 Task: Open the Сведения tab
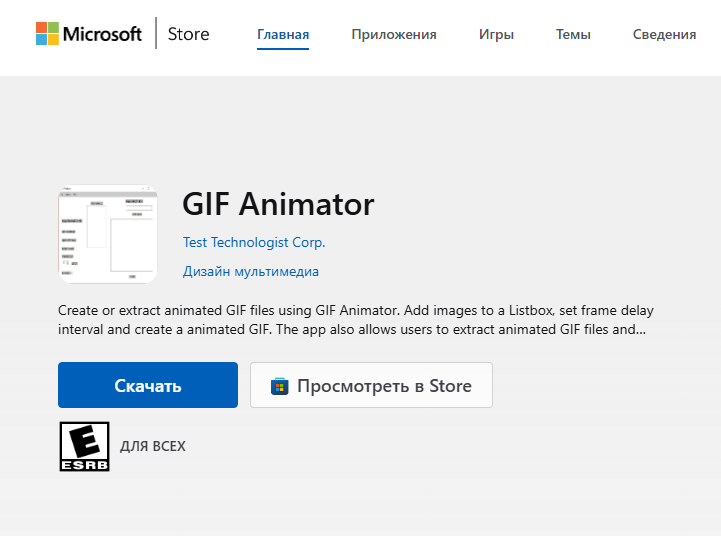tap(664, 34)
